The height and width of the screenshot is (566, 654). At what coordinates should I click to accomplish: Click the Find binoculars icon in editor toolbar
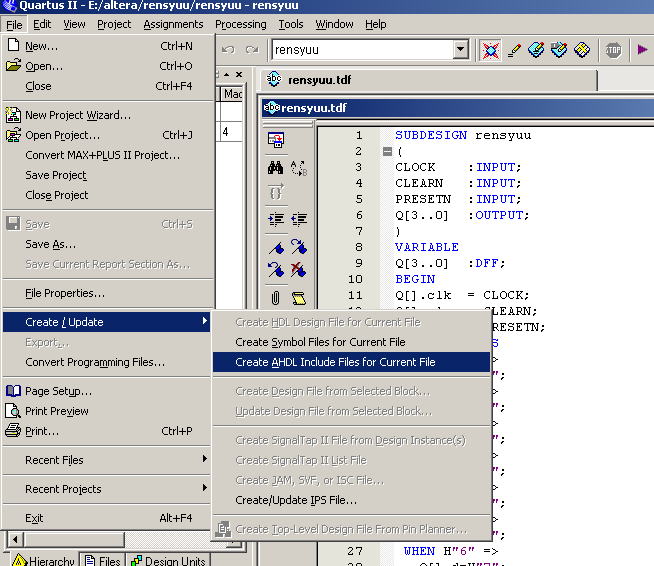275,168
